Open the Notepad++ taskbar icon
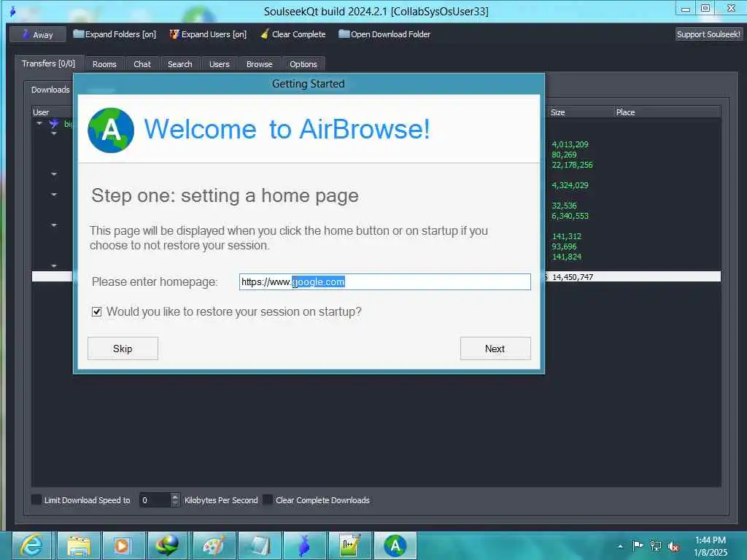The width and height of the screenshot is (747, 560). click(349, 545)
